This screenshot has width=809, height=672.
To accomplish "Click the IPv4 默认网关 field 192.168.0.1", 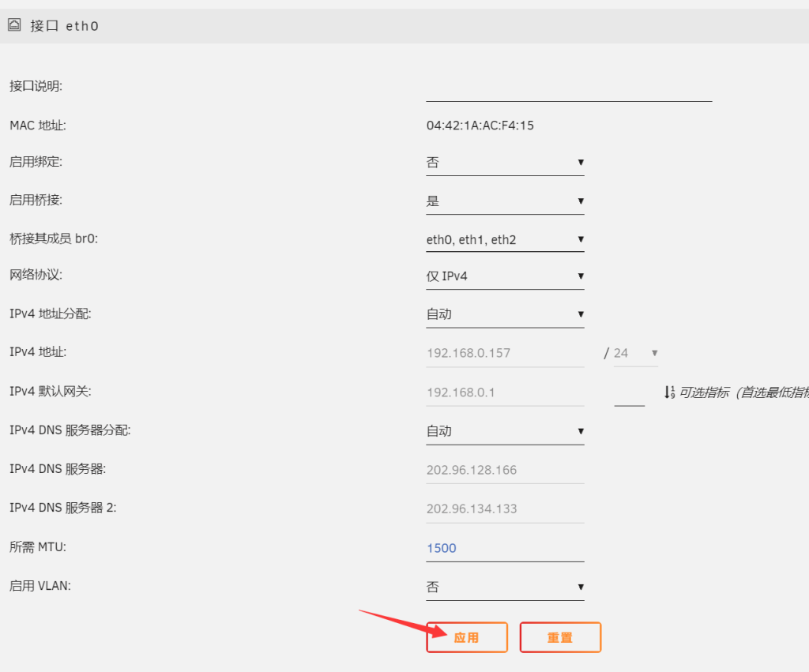I will [504, 392].
